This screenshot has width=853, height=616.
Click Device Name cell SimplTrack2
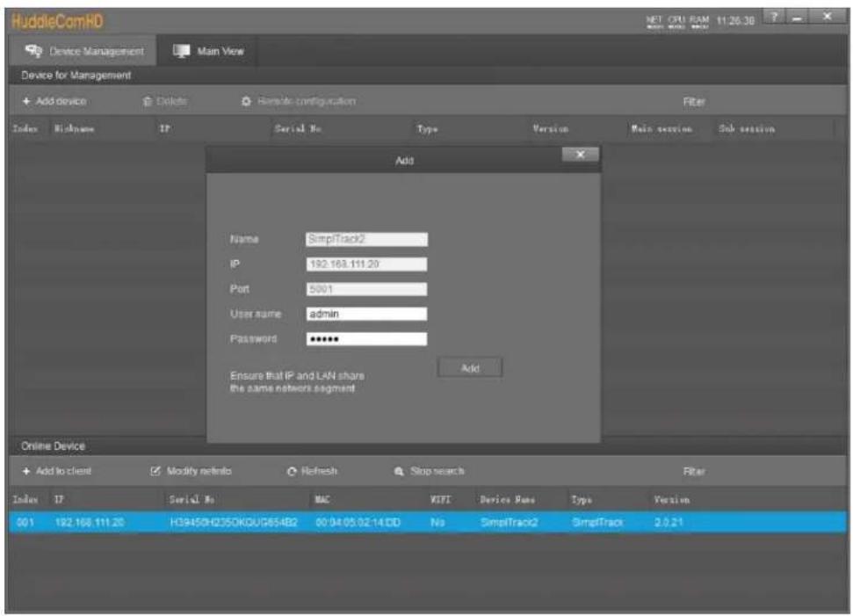point(510,522)
